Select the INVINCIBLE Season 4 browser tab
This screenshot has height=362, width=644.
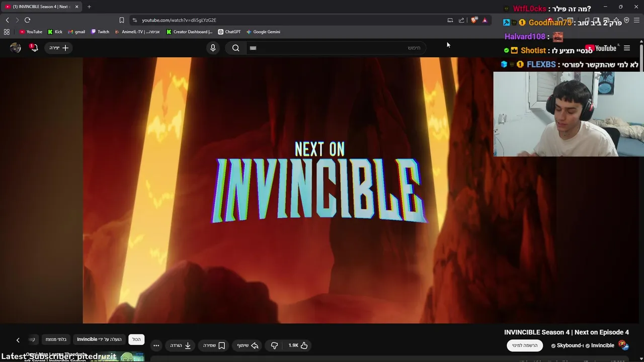point(42,7)
